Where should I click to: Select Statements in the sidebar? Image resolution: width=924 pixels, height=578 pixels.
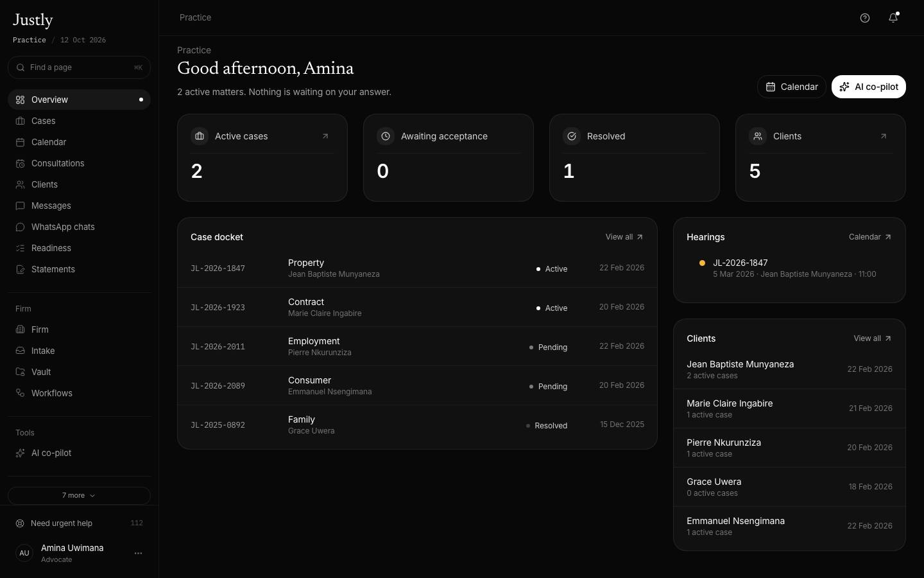click(x=79, y=269)
